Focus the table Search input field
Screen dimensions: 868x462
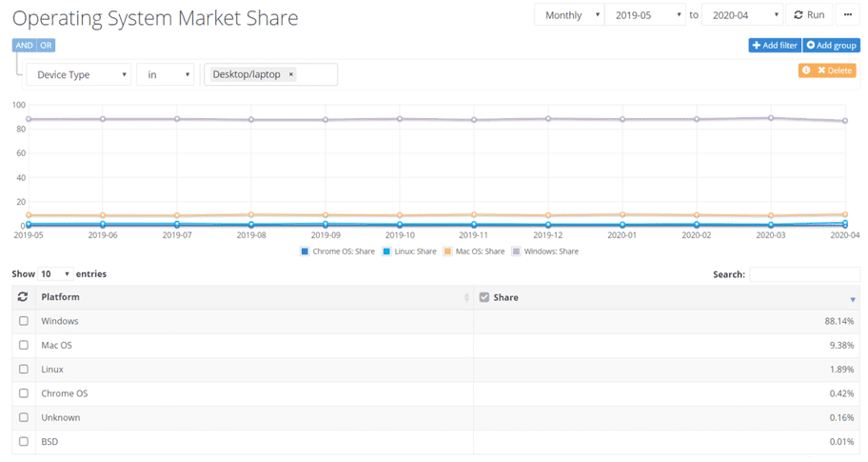pos(803,274)
